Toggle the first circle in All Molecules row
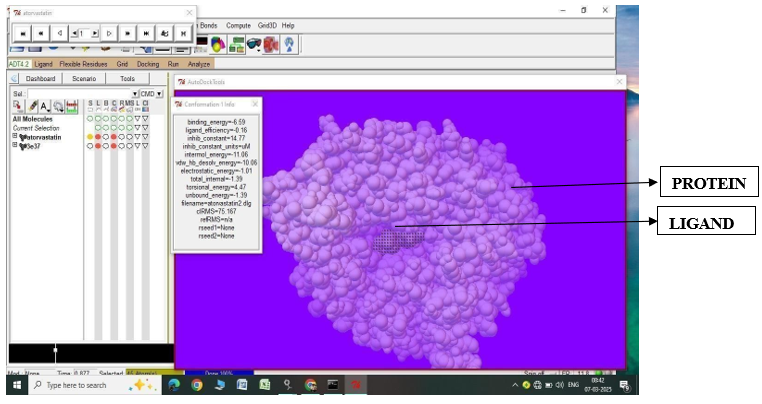 tap(90, 119)
